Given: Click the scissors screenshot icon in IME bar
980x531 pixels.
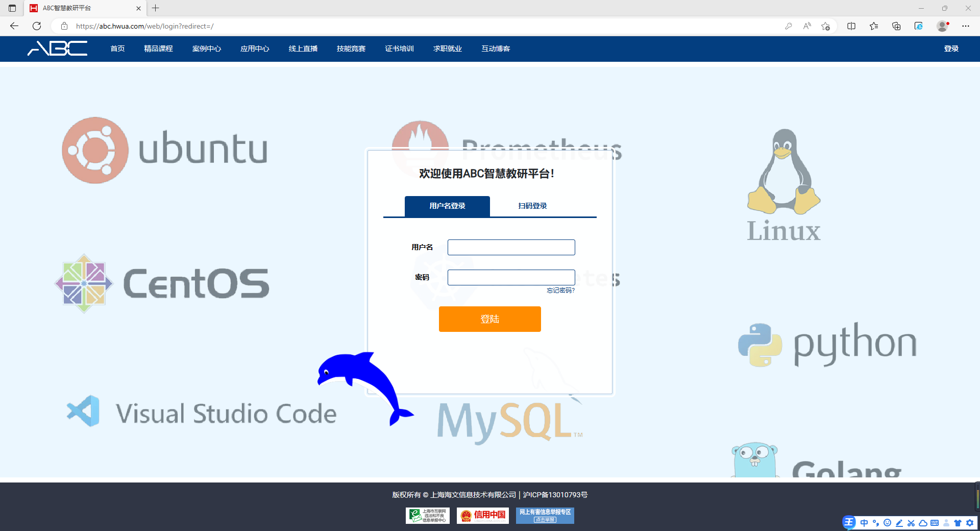Looking at the screenshot, I should tap(911, 523).
